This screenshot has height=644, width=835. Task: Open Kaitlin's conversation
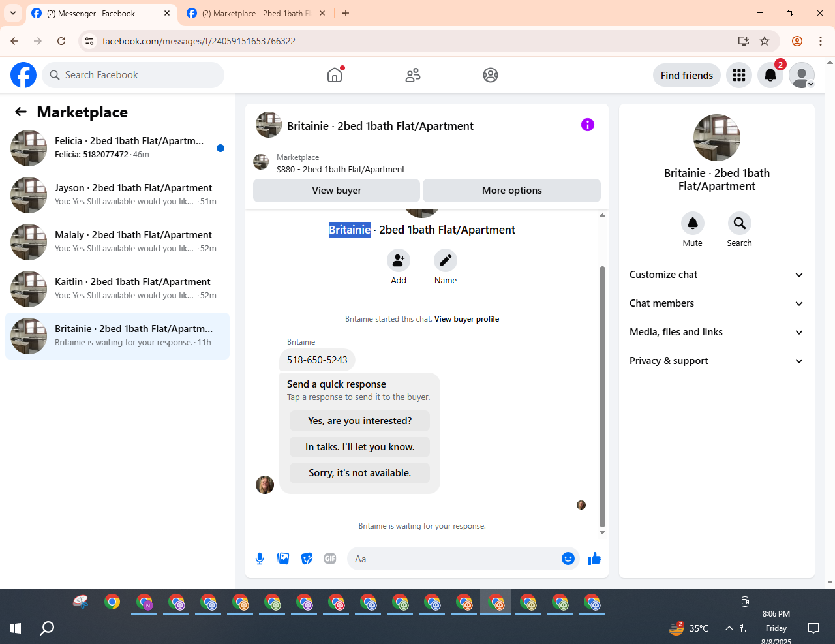click(117, 289)
